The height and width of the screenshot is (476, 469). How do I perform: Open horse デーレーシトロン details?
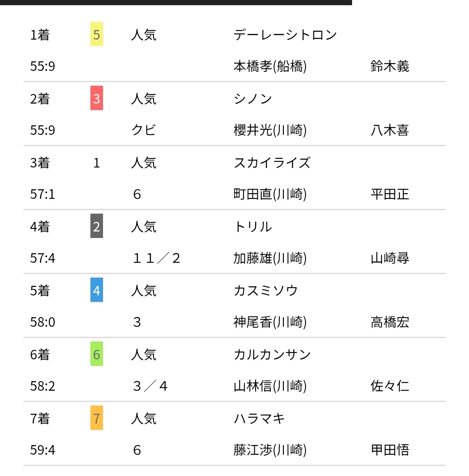coord(285,35)
